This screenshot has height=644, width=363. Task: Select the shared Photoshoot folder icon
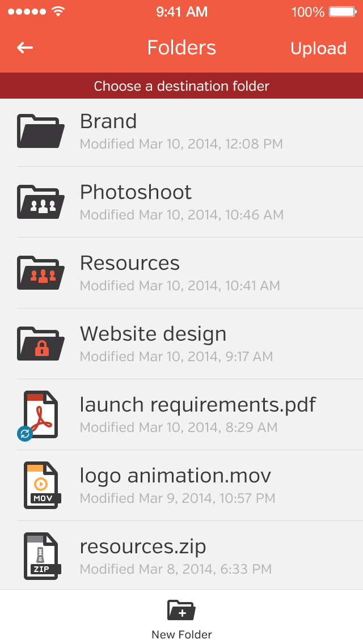tap(40, 202)
